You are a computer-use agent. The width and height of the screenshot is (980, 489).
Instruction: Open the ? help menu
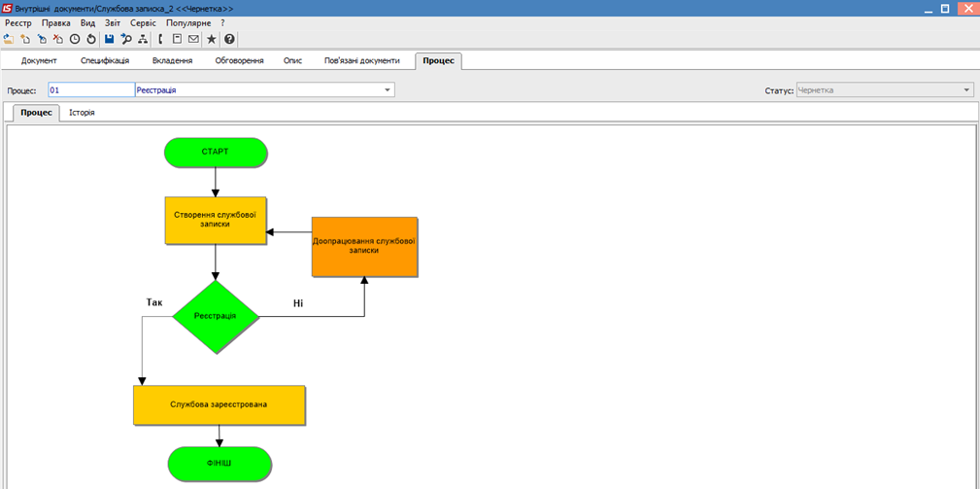(222, 22)
